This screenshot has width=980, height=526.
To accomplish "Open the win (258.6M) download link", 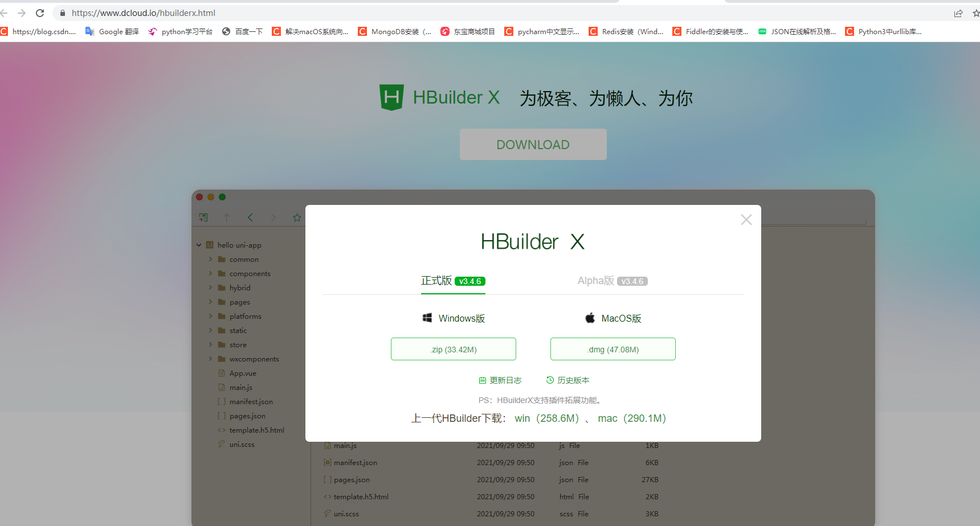I will (546, 418).
